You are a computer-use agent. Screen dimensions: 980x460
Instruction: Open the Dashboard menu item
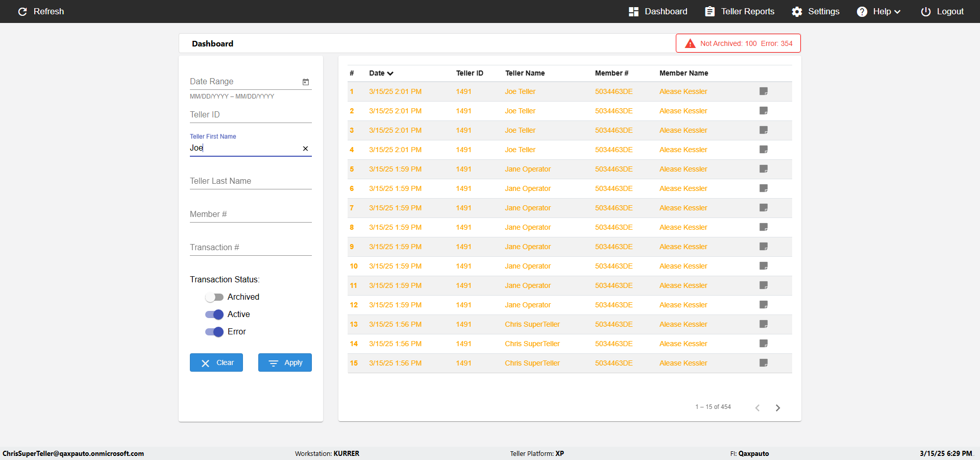[658, 11]
